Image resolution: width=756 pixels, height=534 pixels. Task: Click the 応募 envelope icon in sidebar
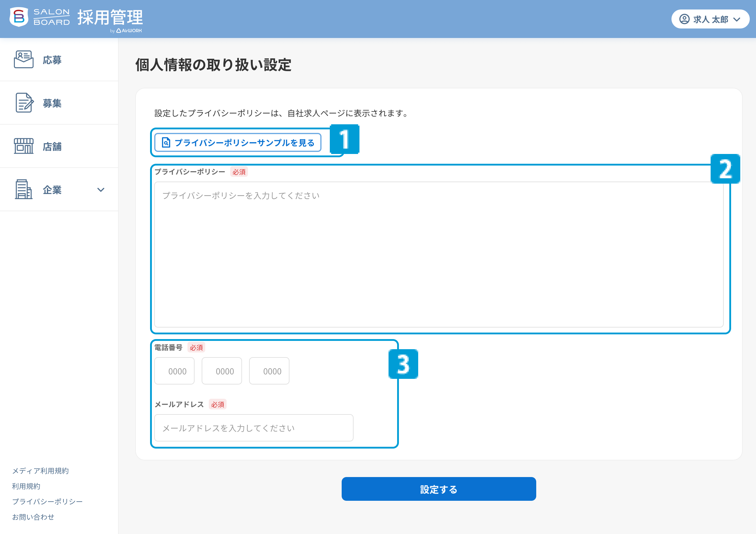(x=24, y=60)
